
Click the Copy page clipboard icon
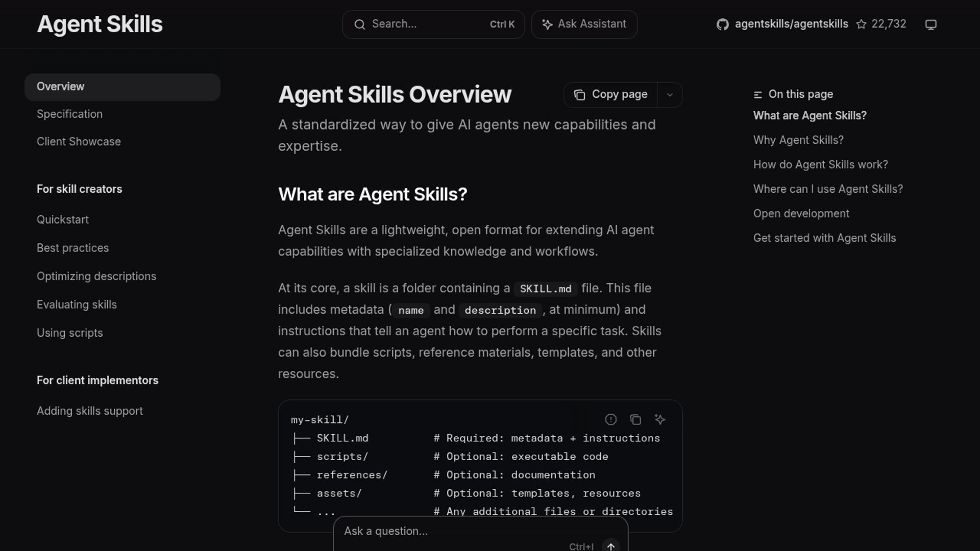point(579,95)
